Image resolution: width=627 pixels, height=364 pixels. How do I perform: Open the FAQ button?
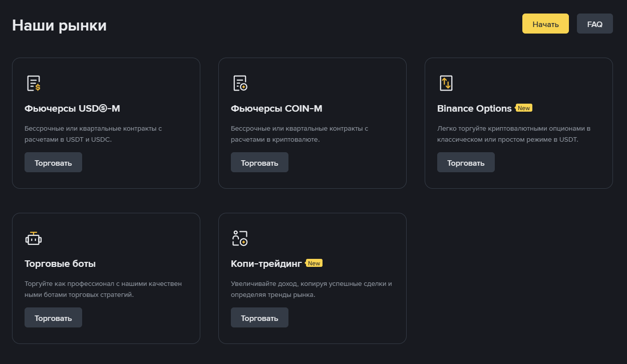(x=594, y=24)
